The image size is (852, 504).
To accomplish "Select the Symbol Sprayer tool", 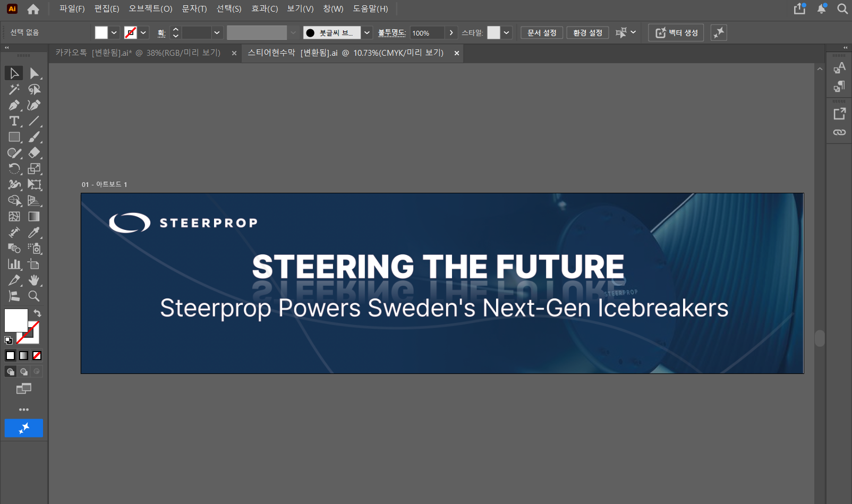I will (34, 249).
